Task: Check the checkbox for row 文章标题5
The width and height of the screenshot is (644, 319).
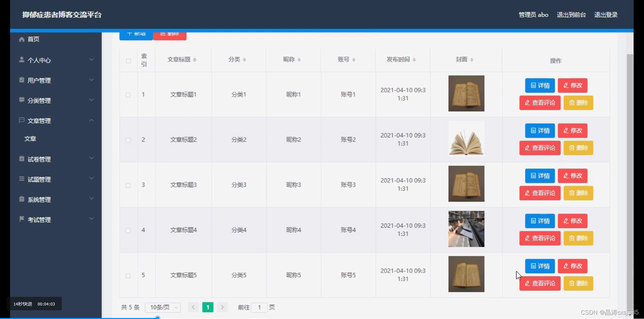Action: click(x=128, y=275)
